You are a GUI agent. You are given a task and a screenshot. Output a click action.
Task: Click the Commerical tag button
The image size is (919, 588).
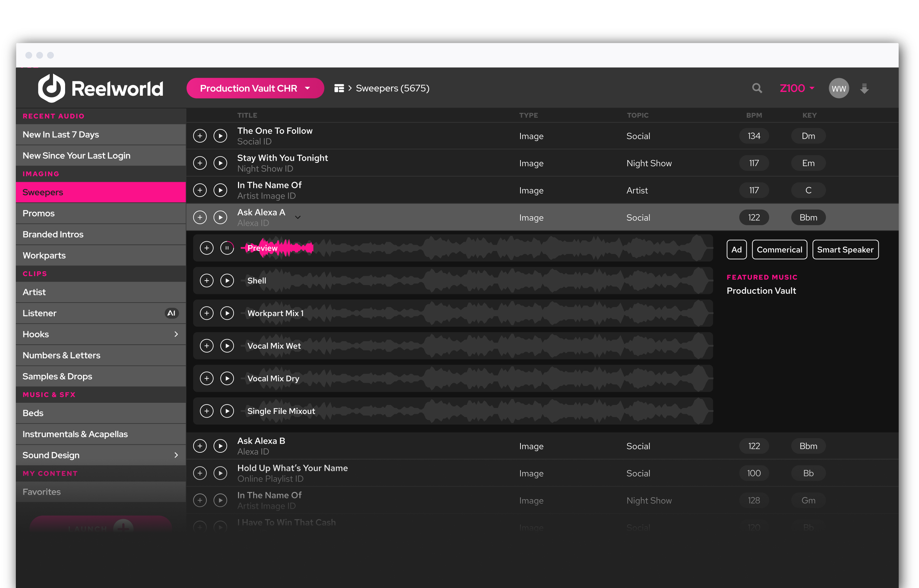779,250
